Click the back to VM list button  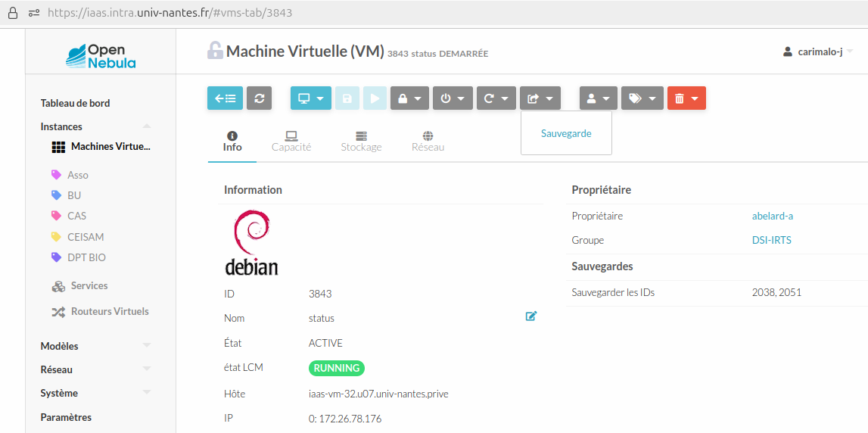225,98
